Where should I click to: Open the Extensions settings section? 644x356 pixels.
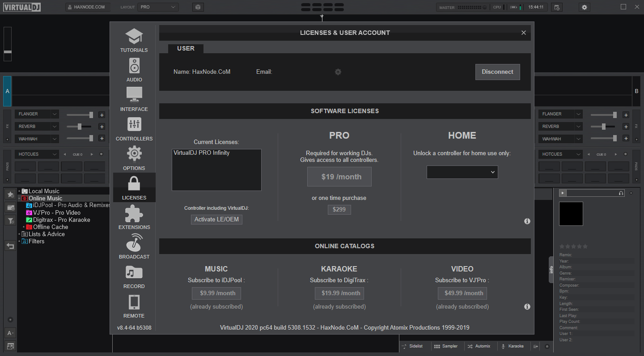tap(134, 217)
